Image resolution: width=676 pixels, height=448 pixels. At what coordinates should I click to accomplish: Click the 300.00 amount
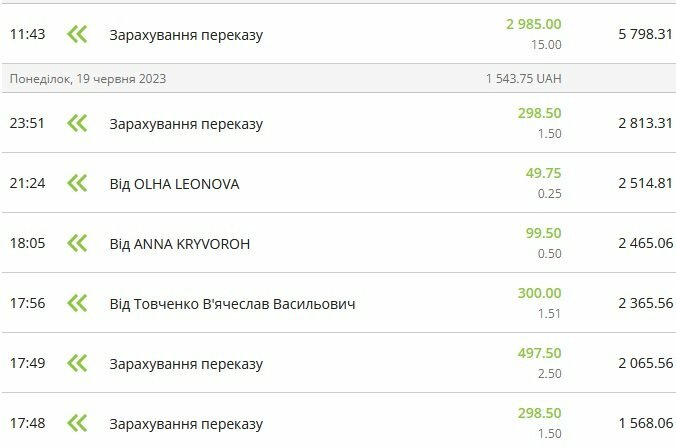tap(539, 293)
